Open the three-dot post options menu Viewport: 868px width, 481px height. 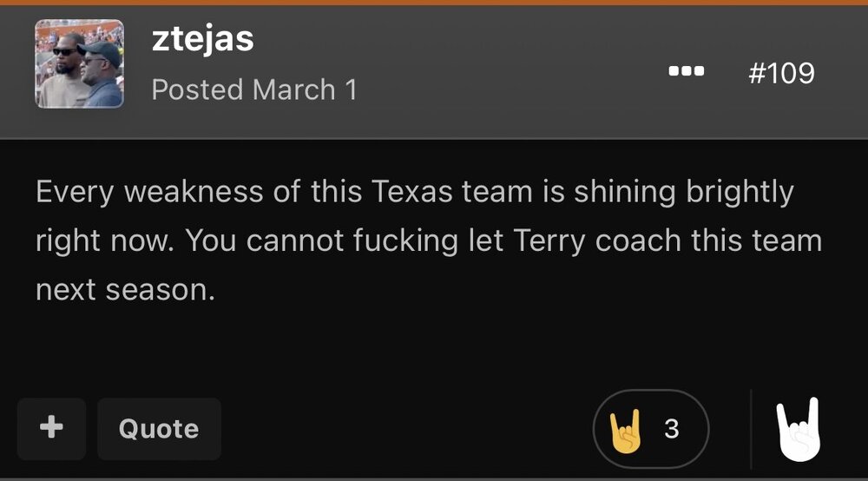pyautogui.click(x=687, y=72)
